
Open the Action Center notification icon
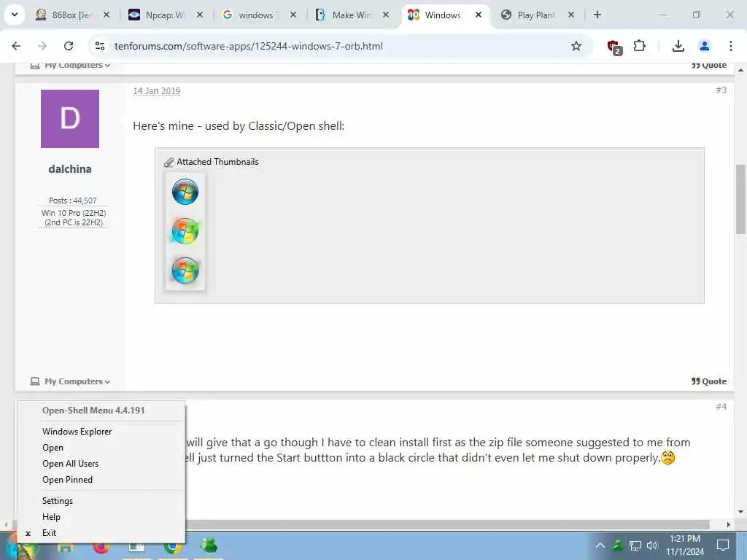tap(723, 545)
